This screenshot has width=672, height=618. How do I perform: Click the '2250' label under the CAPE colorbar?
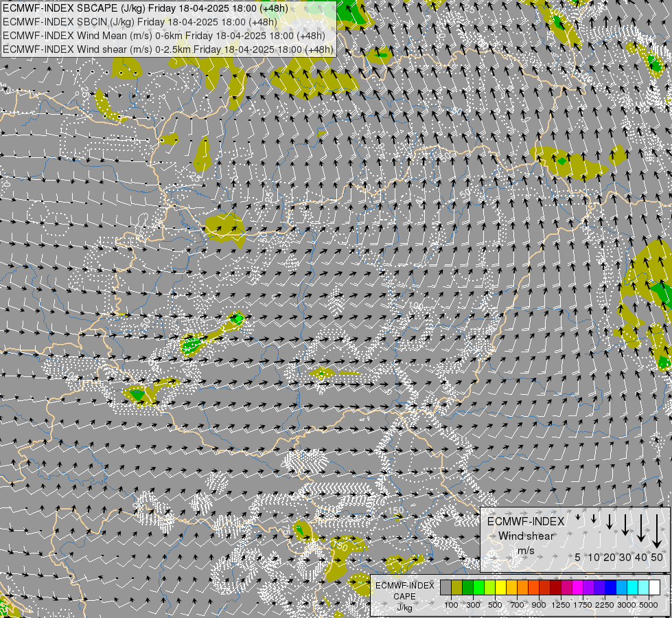coord(605,605)
